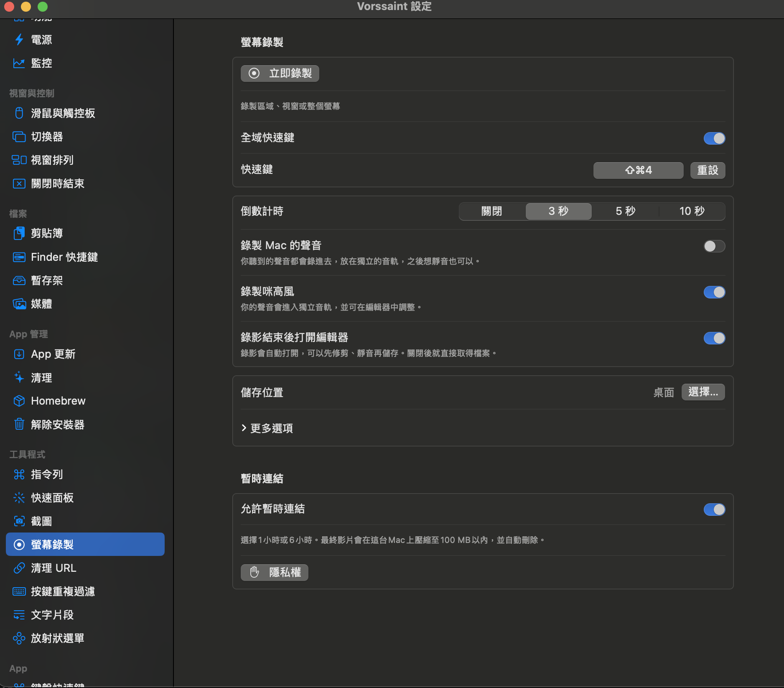Click the 暫時連結 section heading
784x688 pixels.
point(262,479)
